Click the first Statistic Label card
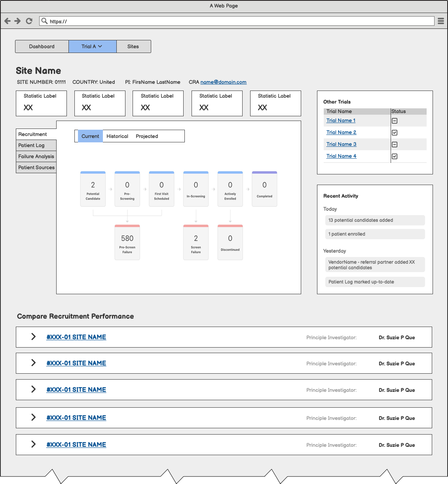 click(42, 104)
